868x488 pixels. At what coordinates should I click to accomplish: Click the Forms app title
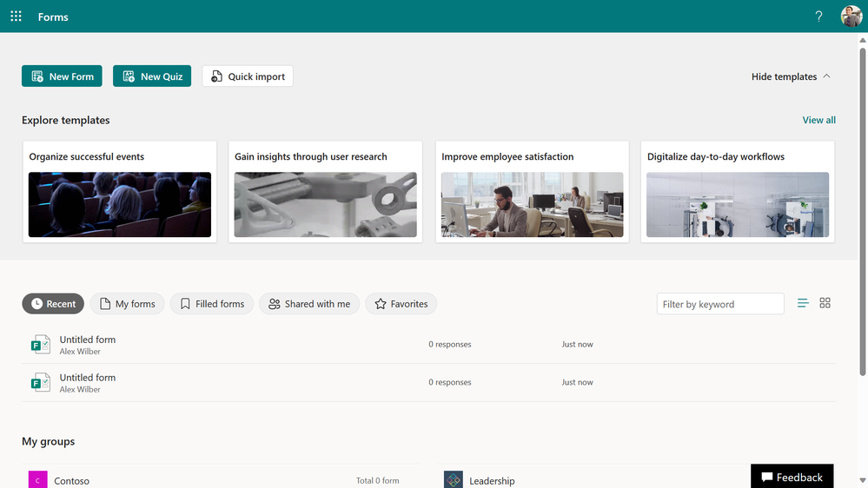click(53, 17)
